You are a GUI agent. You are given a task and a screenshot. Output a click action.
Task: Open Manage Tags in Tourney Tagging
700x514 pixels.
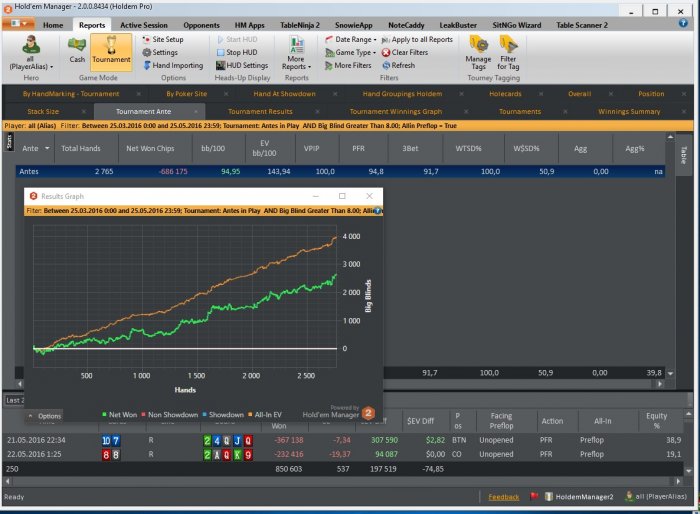tap(478, 52)
